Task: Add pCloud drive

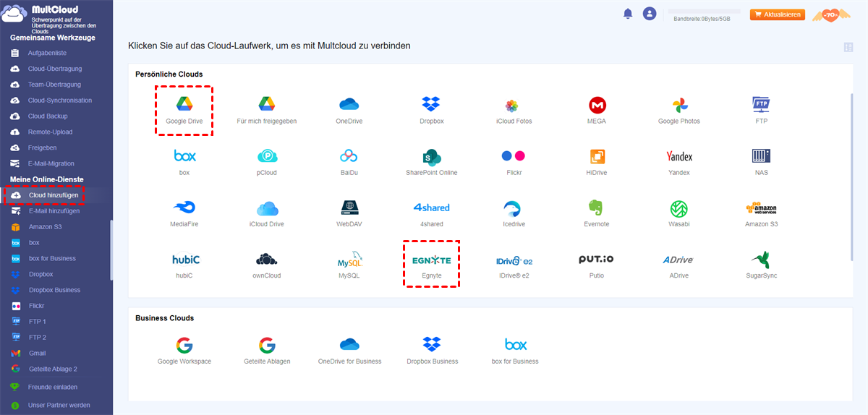Action: 267,156
